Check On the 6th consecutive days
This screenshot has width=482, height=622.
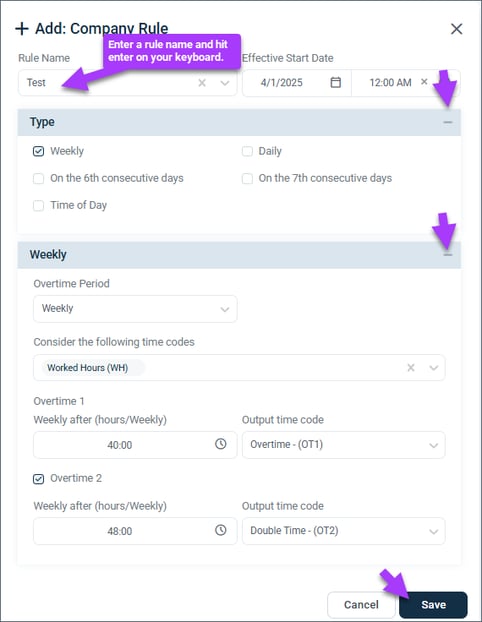pyautogui.click(x=38, y=179)
